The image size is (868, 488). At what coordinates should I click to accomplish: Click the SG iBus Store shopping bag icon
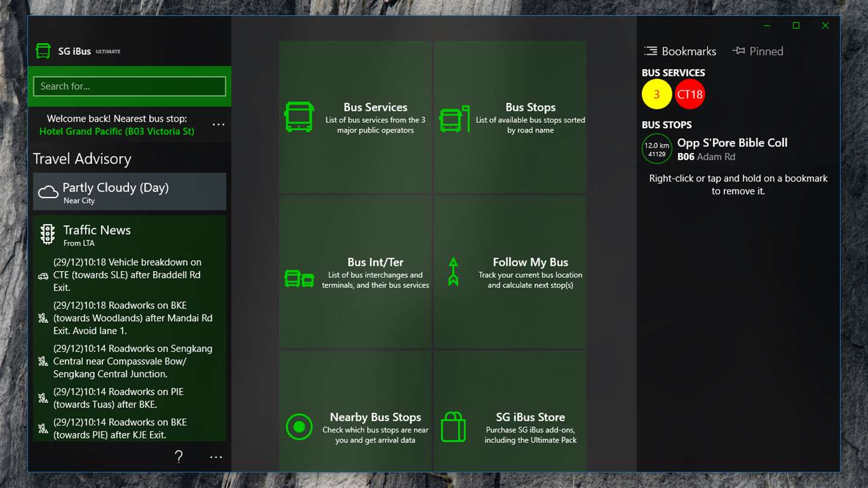point(453,427)
